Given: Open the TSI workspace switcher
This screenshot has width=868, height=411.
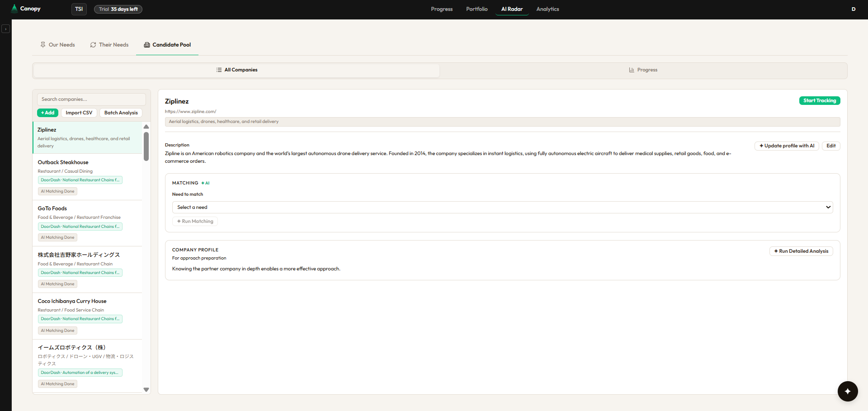Looking at the screenshot, I should tap(79, 9).
